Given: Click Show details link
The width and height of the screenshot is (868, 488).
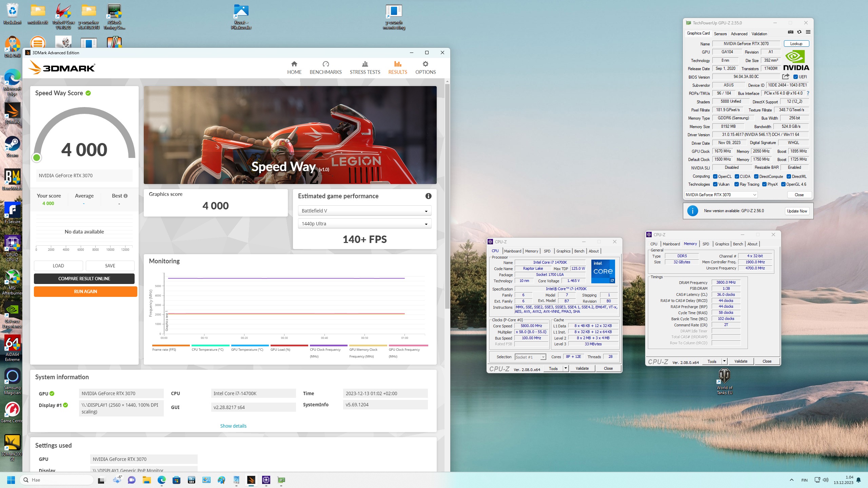Looking at the screenshot, I should [233, 426].
